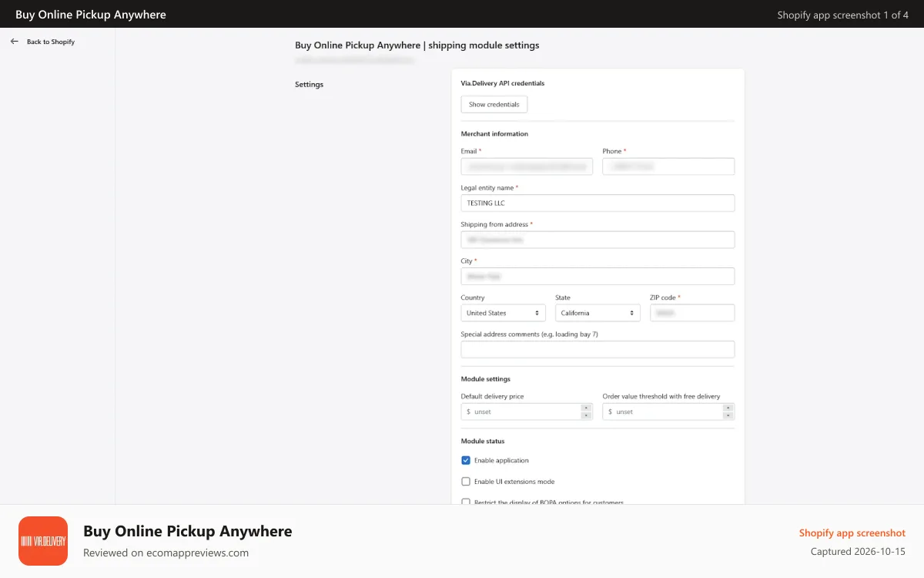Viewport: 924px width, 578px height.
Task: Click the Via.Delivery app logo
Action: pyautogui.click(x=43, y=541)
